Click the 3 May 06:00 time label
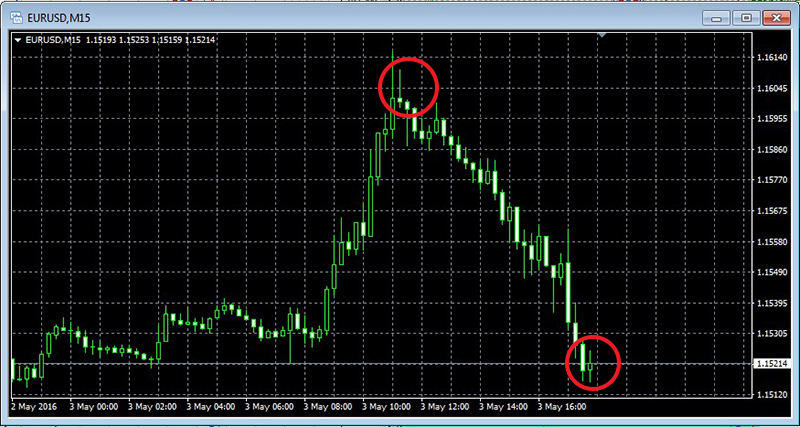800x427 pixels. tap(270, 407)
